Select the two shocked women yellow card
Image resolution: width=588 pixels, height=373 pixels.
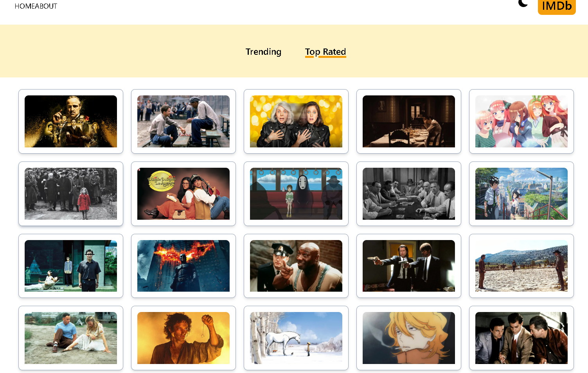[x=296, y=121]
